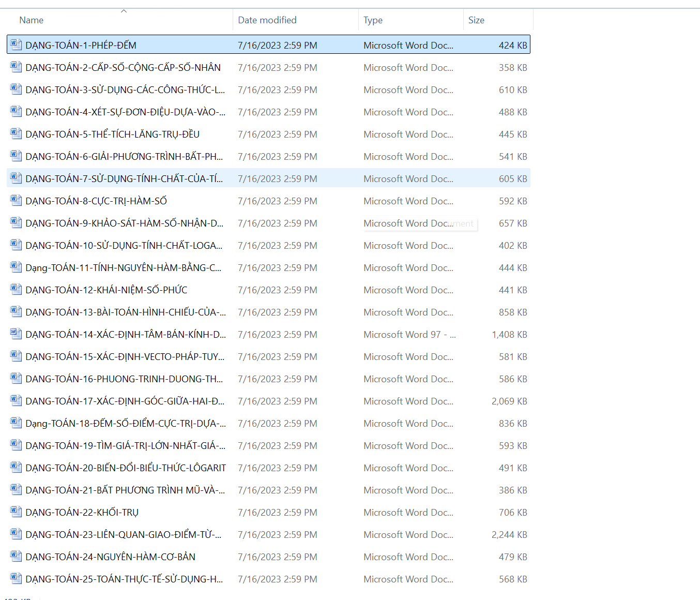Select file name DẠNG-TOÁN-12-KHÁI-NIỆM-SỐ-PHỨC
The height and width of the screenshot is (600, 700).
[106, 290]
